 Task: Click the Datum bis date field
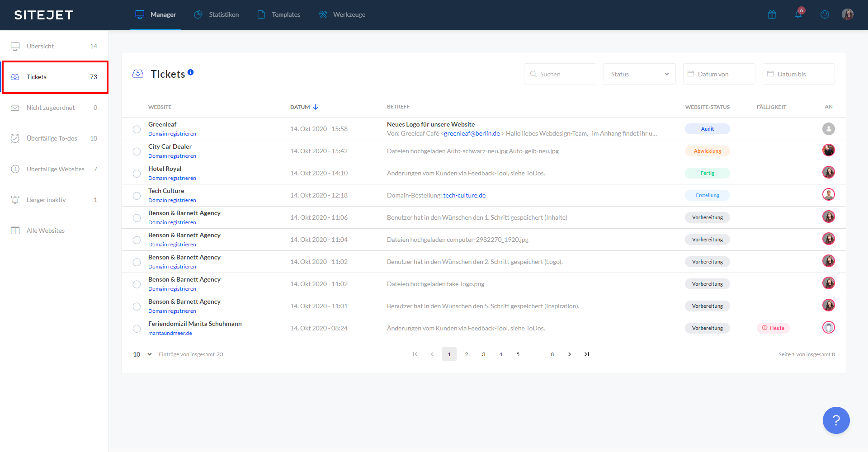798,74
